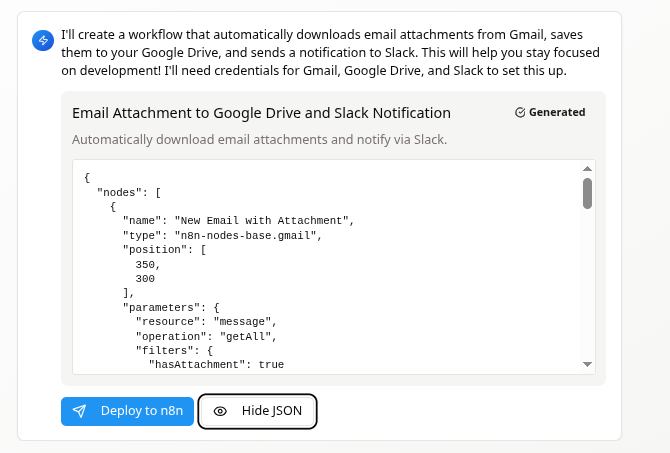Click the JSON line '"hasAttachment": true'
The height and width of the screenshot is (453, 670).
coord(216,365)
